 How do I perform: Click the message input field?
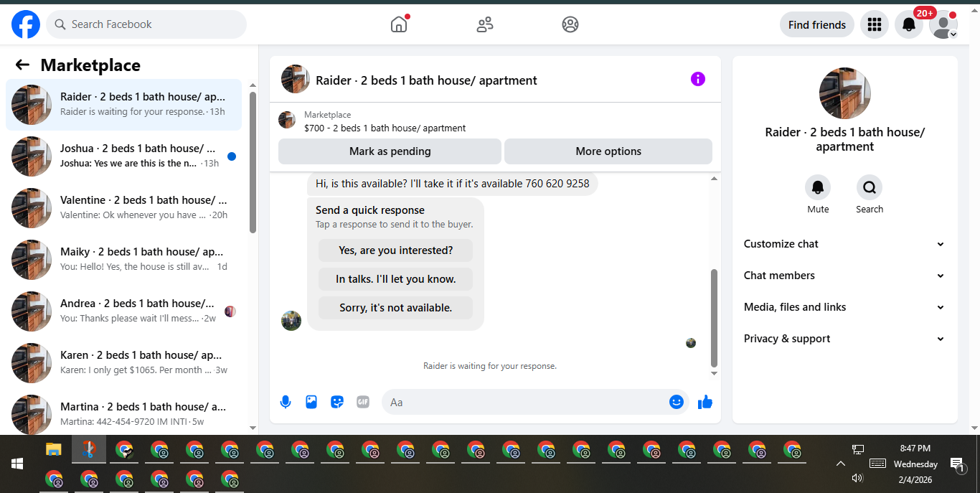pos(527,402)
